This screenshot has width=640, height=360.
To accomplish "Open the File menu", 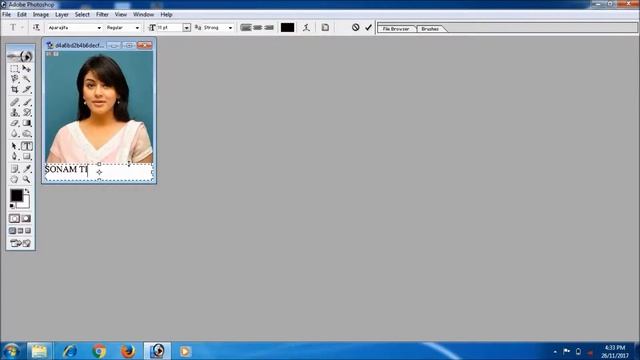I will coord(7,14).
